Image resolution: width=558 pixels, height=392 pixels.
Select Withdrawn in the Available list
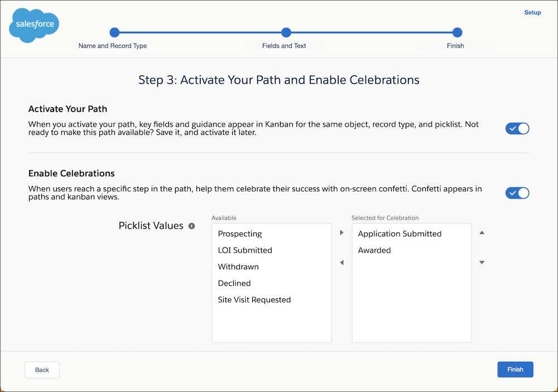coord(272,267)
